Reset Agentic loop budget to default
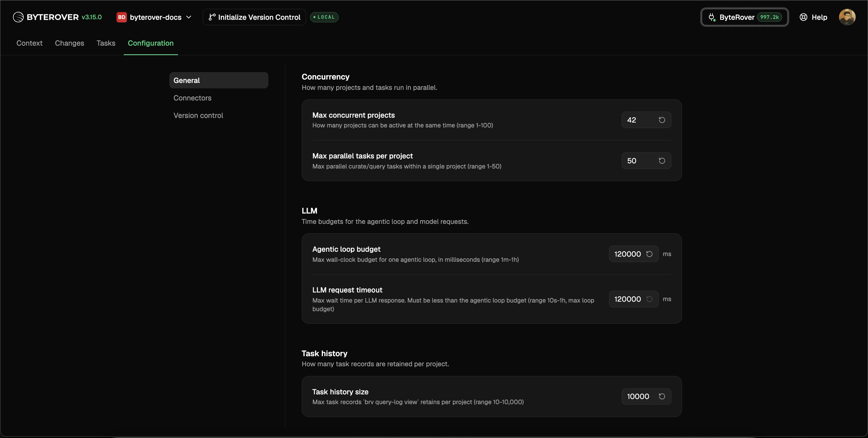 [x=649, y=254]
